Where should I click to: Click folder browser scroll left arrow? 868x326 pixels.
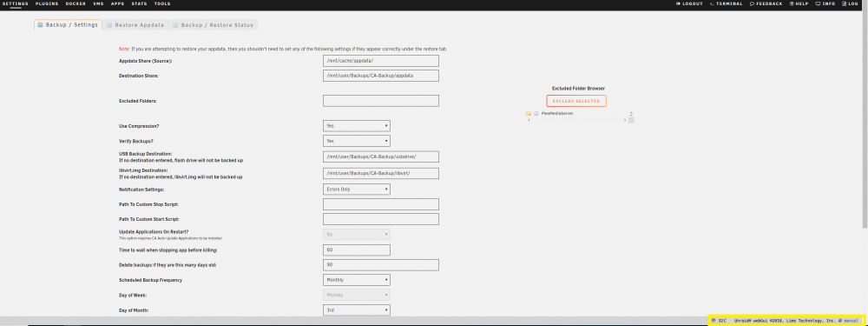click(528, 120)
